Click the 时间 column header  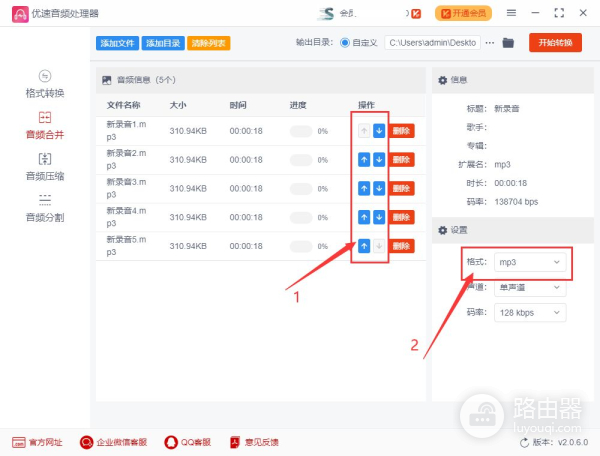[238, 105]
